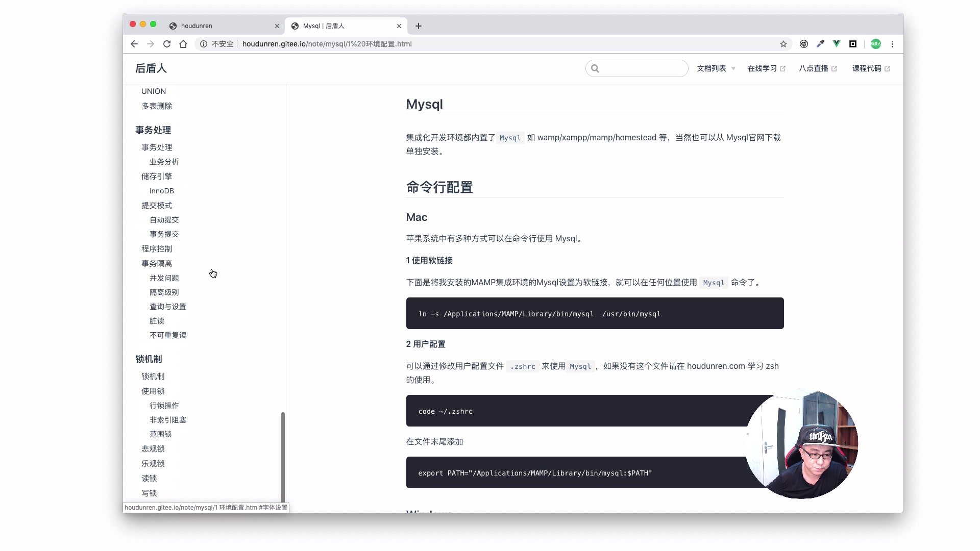Reload the current page
This screenshot has width=980, height=551.
point(167,44)
